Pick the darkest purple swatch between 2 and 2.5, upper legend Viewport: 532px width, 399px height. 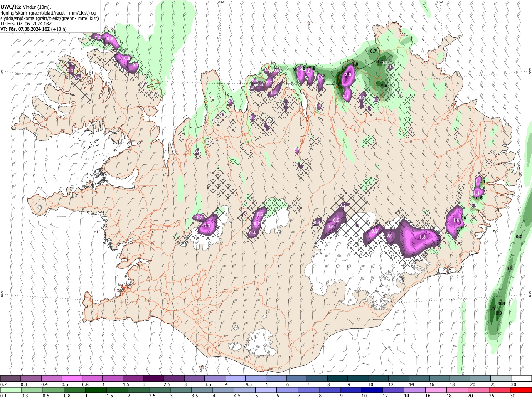click(x=153, y=379)
